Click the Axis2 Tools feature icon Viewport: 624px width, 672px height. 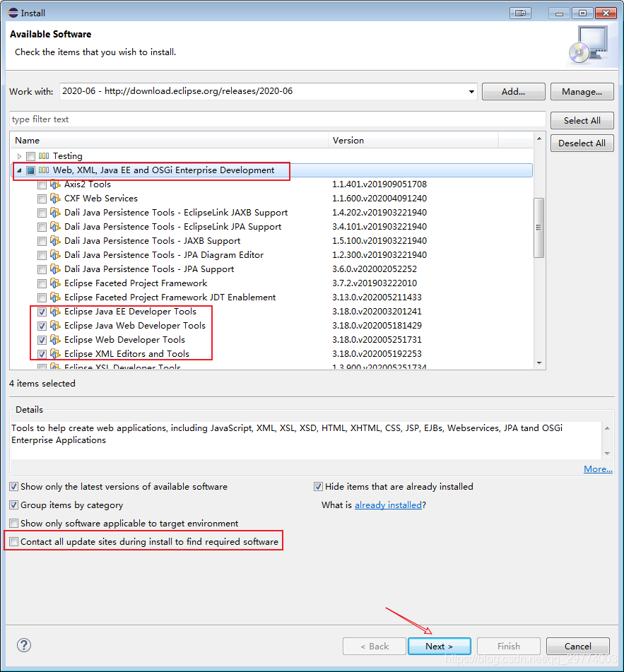(x=55, y=184)
